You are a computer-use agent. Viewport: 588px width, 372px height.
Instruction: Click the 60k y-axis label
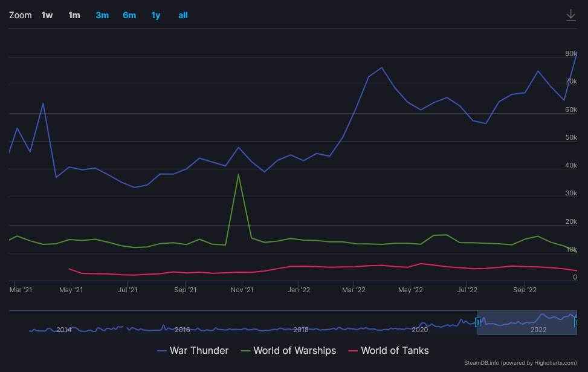coord(570,109)
